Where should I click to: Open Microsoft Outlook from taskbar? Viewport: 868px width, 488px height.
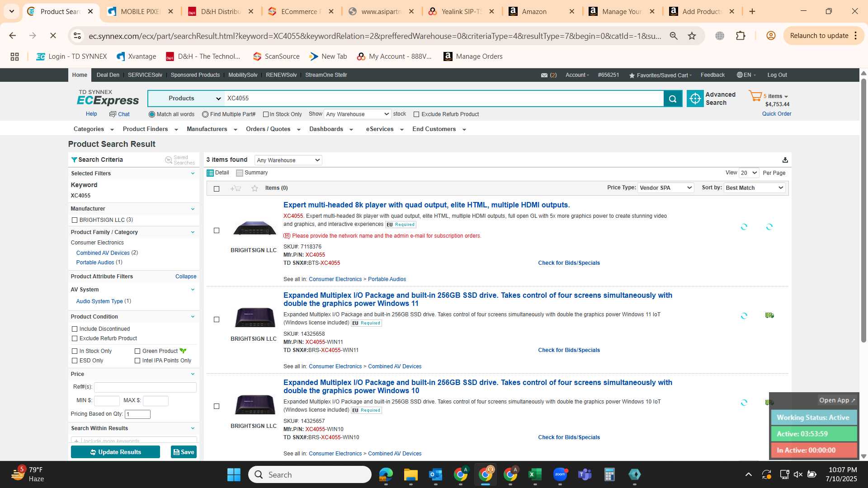[x=435, y=474]
